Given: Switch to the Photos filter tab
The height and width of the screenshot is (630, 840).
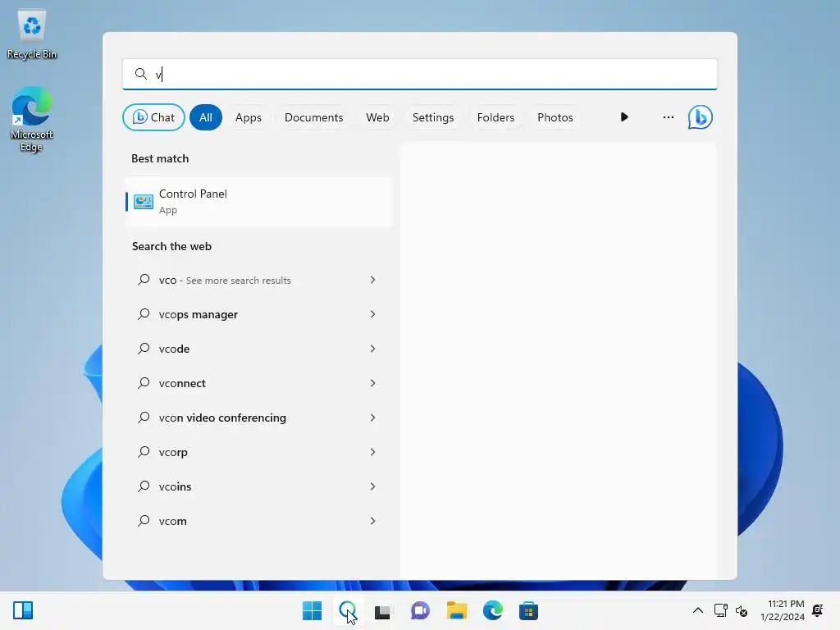Looking at the screenshot, I should tap(555, 117).
